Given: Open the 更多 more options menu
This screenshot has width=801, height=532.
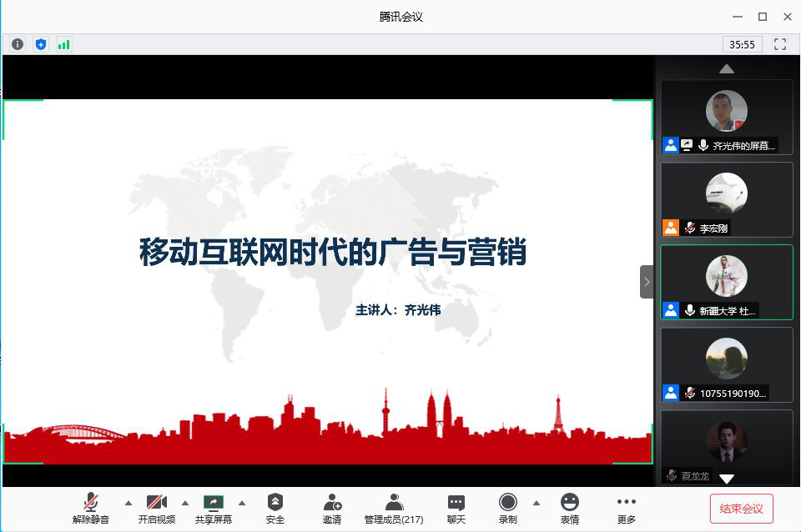Looking at the screenshot, I should (x=627, y=509).
